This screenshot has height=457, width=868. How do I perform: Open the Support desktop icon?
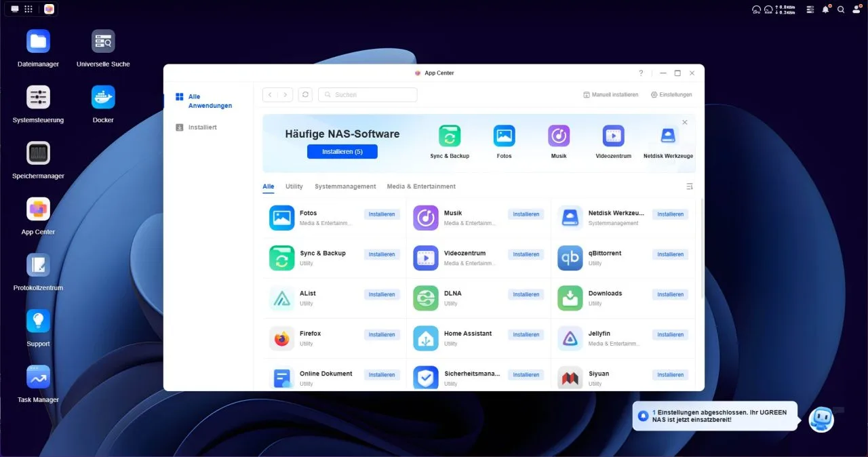click(38, 321)
